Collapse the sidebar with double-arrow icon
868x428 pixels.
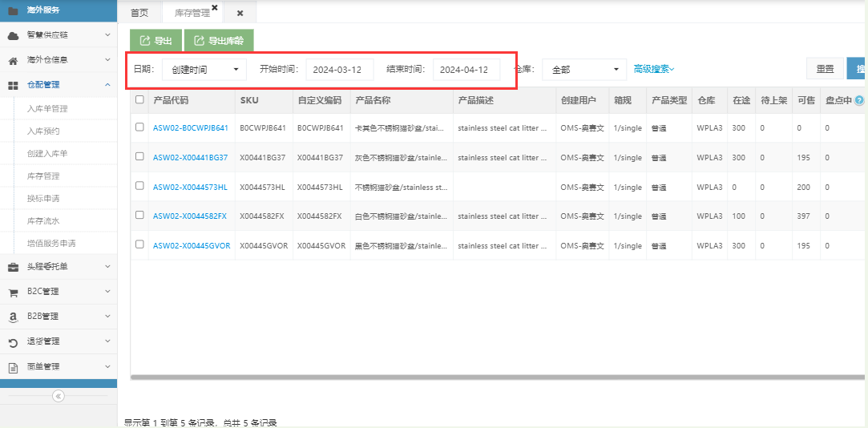click(x=59, y=396)
